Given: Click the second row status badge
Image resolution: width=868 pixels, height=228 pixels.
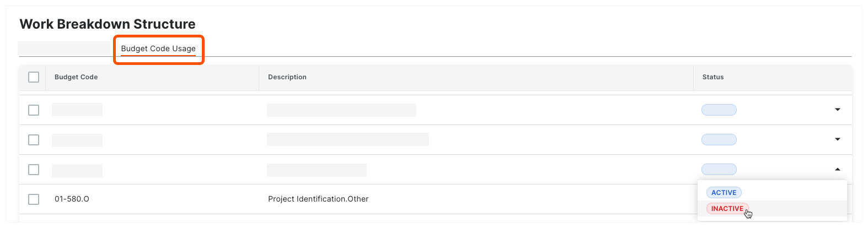Looking at the screenshot, I should [x=719, y=139].
